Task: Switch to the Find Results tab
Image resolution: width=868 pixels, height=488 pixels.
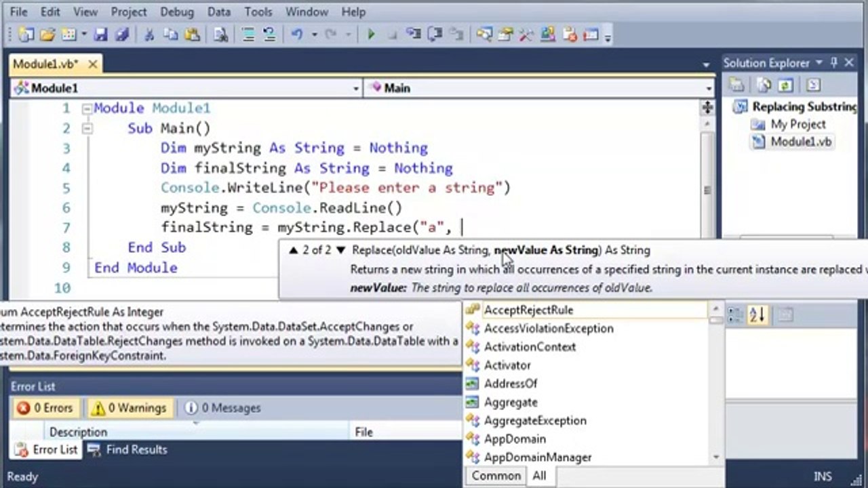Action: tap(128, 449)
